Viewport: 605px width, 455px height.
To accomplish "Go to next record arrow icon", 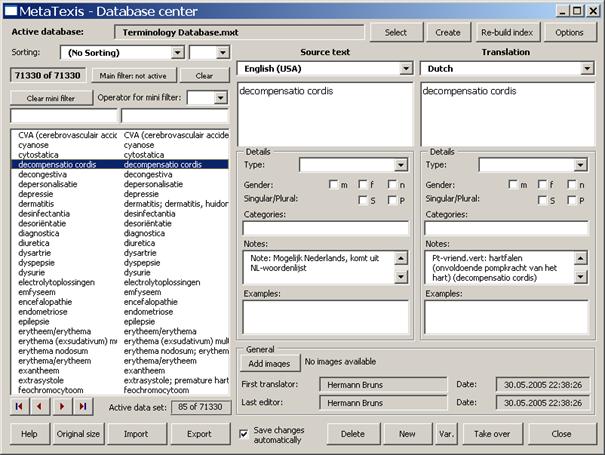I will (x=61, y=406).
